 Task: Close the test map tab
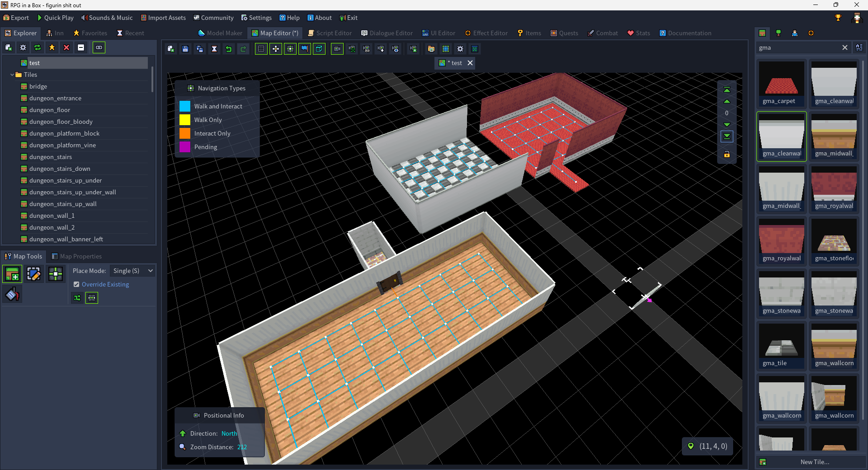point(470,63)
